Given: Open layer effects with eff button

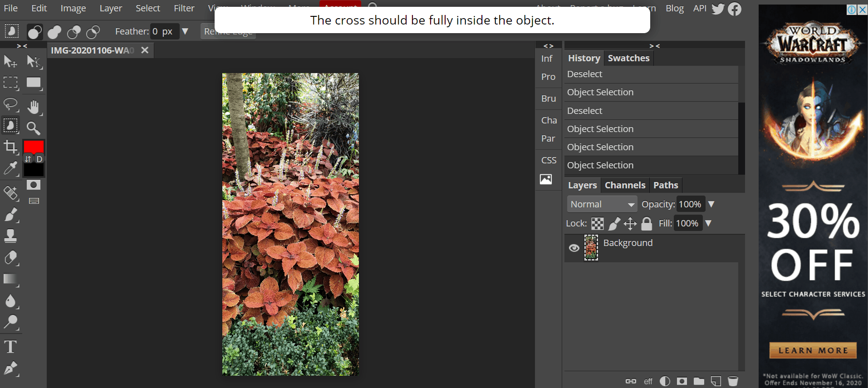Looking at the screenshot, I should [648, 381].
